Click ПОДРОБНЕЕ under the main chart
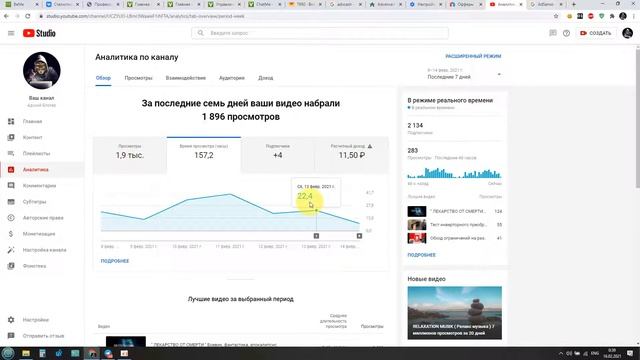The height and width of the screenshot is (360, 640). coord(115,261)
